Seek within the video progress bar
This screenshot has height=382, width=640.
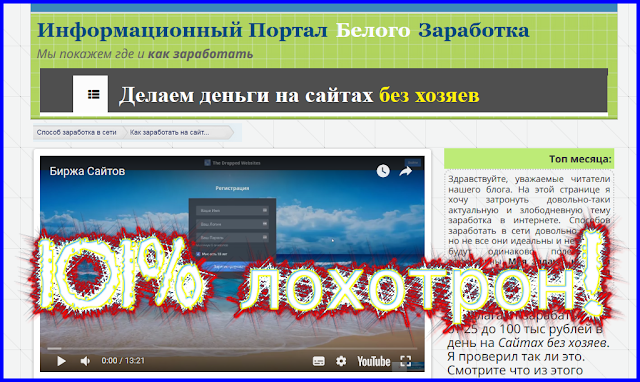(232, 349)
